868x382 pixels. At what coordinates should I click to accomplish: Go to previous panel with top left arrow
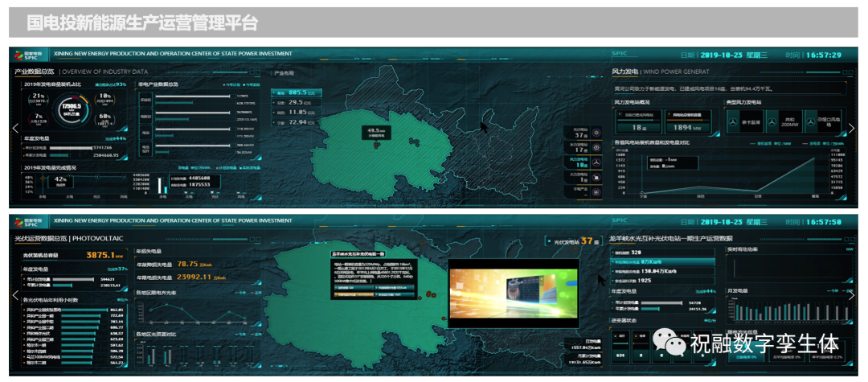pyautogui.click(x=14, y=128)
